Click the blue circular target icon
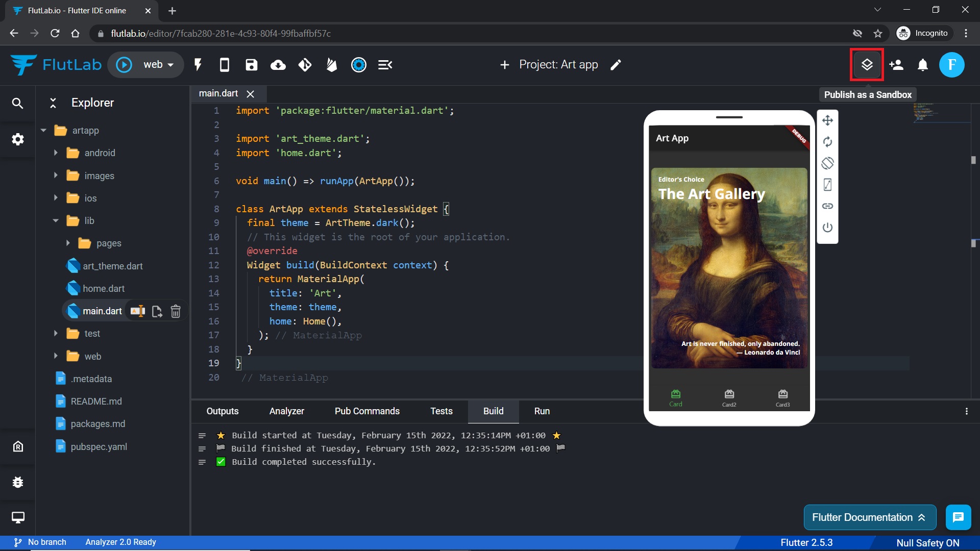This screenshot has width=980, height=551. point(359,65)
